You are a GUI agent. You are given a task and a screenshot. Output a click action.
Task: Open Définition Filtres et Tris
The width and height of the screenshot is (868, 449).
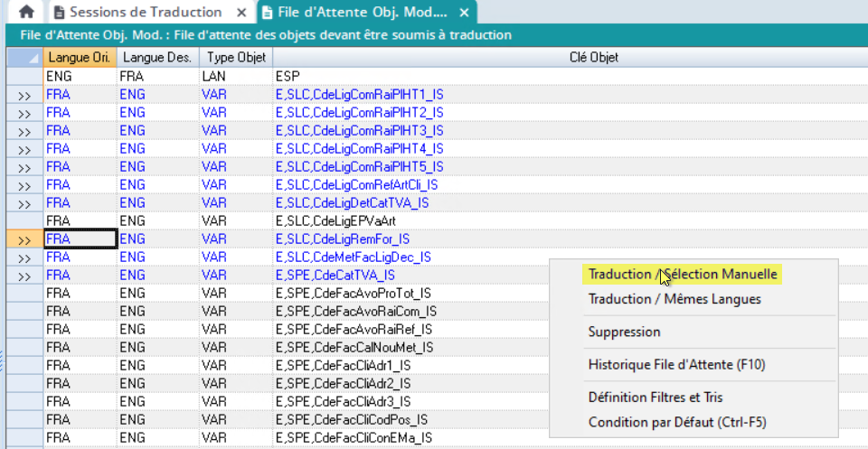pos(655,397)
